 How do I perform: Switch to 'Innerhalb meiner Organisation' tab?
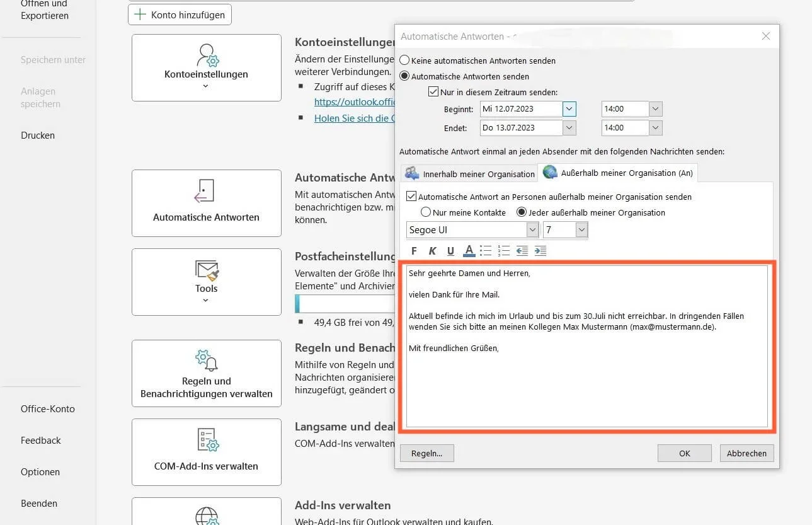coord(469,173)
